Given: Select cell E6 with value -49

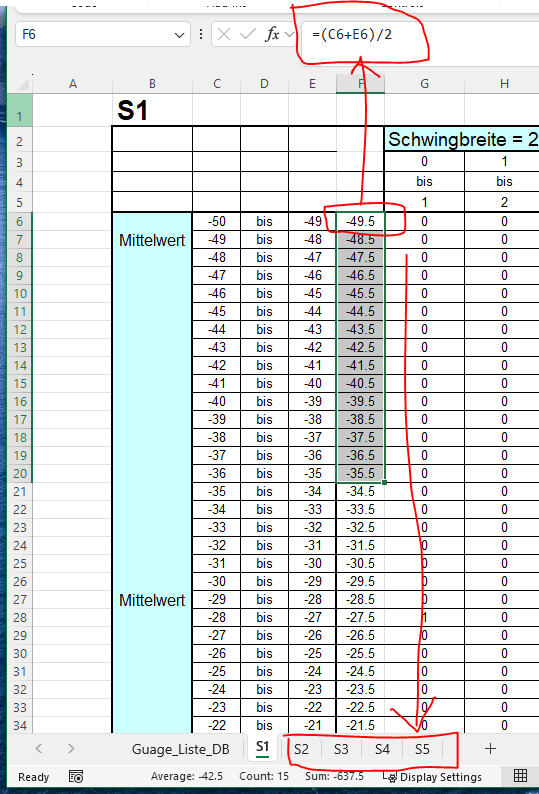Looking at the screenshot, I should point(312,221).
